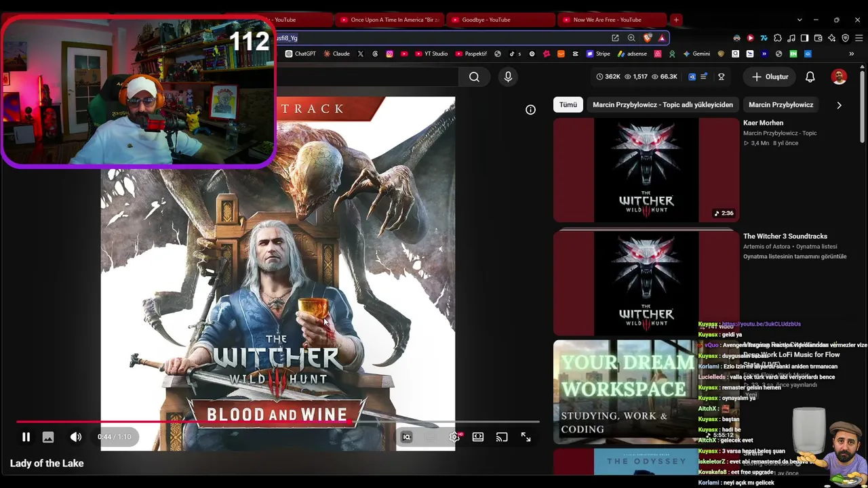
Task: Show more filter chips with right arrow
Action: pos(839,105)
